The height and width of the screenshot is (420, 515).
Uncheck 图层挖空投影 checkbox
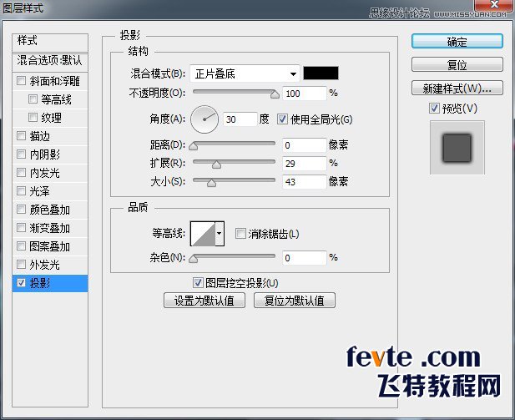[198, 282]
